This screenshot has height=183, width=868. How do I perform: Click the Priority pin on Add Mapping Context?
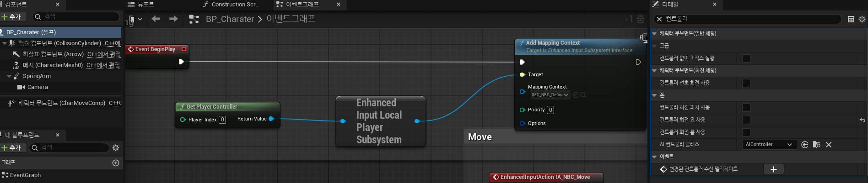click(x=523, y=110)
